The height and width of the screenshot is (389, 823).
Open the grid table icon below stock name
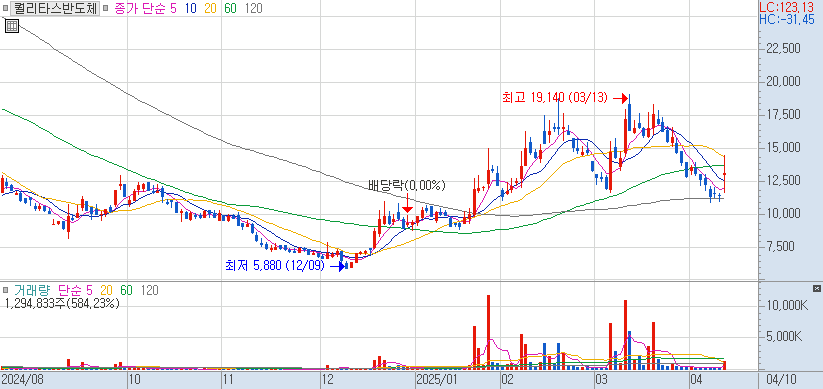point(12,25)
